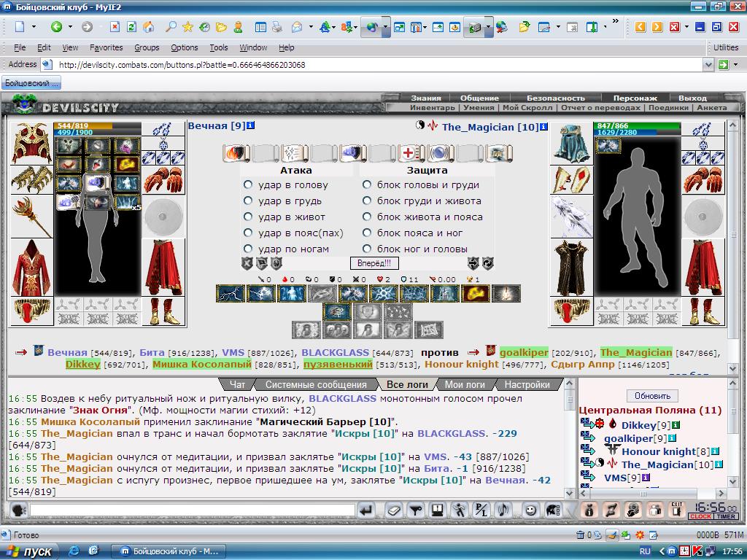Click the send message arrow icon
Image resolution: width=747 pixels, height=560 pixels.
(366, 510)
